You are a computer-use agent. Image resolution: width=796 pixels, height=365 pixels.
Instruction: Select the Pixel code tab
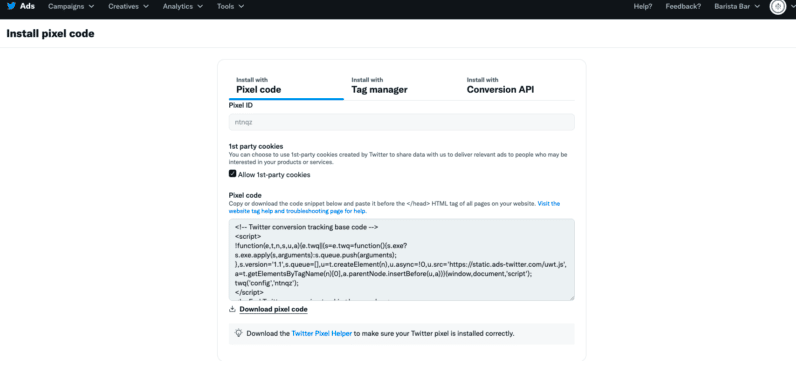click(x=258, y=86)
